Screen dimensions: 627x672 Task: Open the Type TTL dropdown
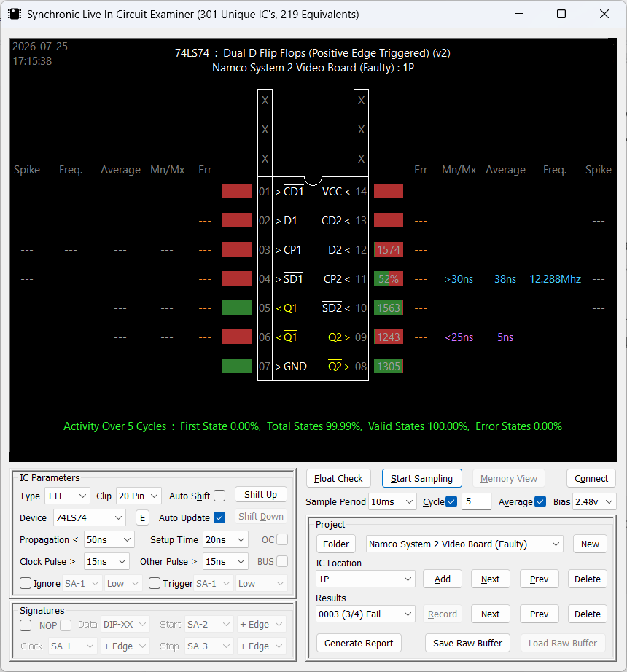pos(67,496)
